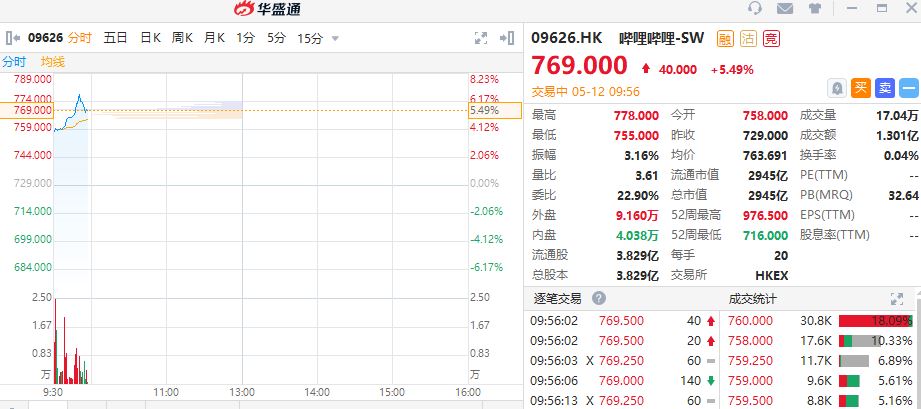Expand the 成交统计 panel fullscreen icon
This screenshot has height=409, width=921.
(x=897, y=299)
